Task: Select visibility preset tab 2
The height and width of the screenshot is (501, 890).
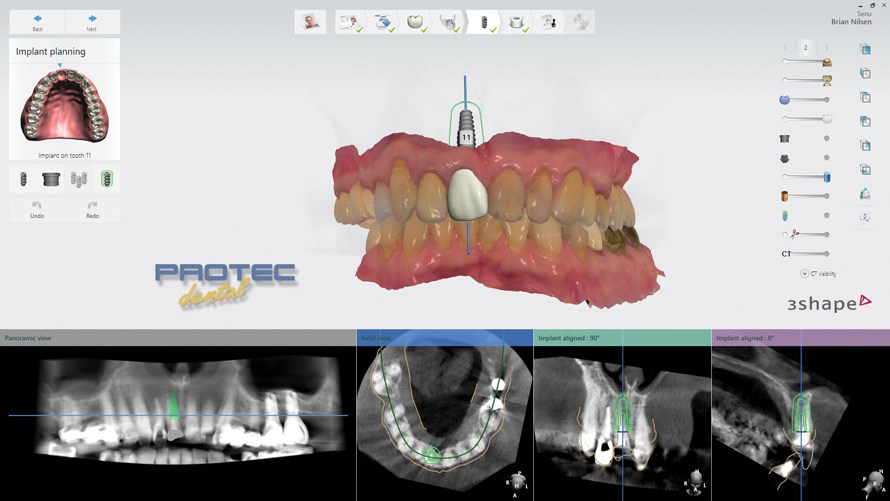Action: click(806, 48)
